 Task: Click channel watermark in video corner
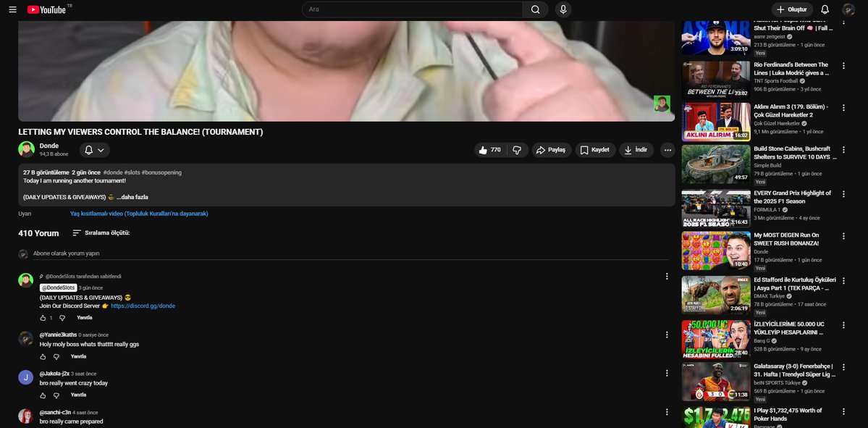click(x=662, y=104)
